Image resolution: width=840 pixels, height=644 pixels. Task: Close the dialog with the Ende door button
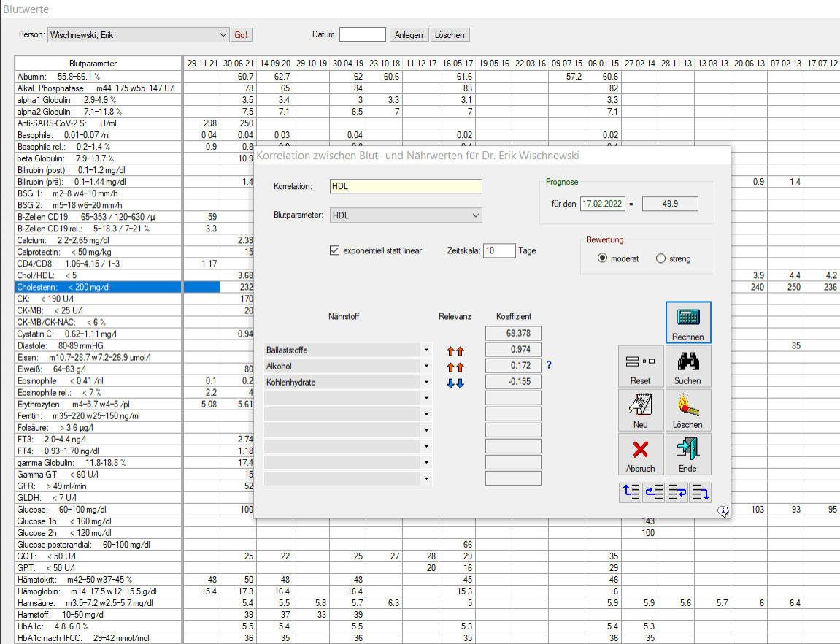[x=687, y=453]
